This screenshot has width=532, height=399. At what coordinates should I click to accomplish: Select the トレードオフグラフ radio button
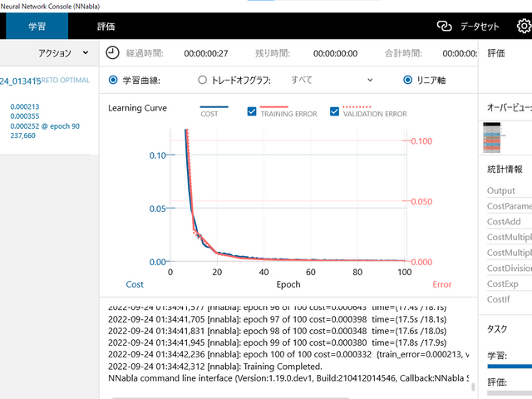202,81
